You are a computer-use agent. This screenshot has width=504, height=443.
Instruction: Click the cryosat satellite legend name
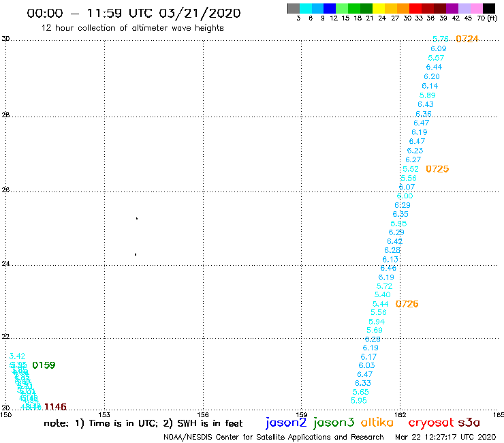pyautogui.click(x=430, y=423)
